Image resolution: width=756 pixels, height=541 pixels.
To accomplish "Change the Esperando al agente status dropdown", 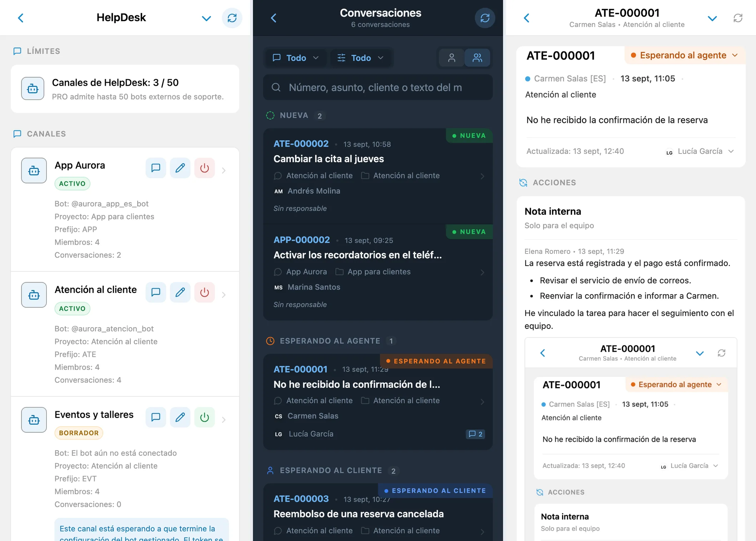I will click(684, 55).
